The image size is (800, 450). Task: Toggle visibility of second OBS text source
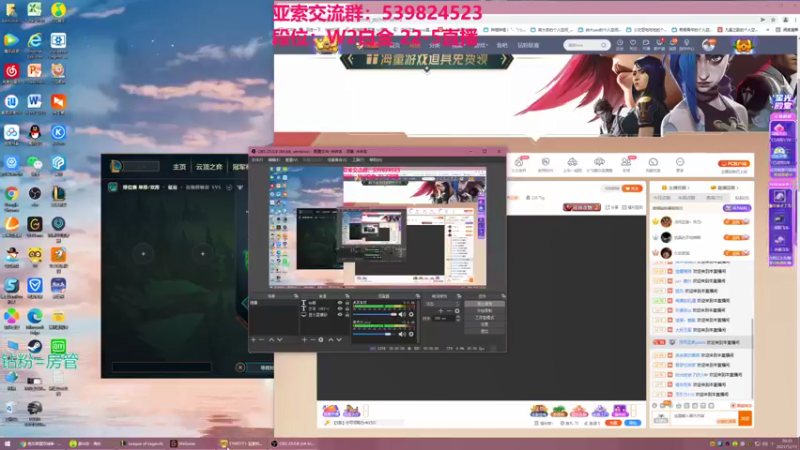[x=340, y=309]
